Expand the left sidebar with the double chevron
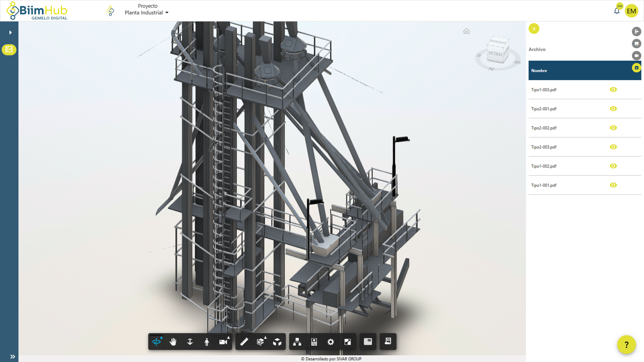The width and height of the screenshot is (644, 362). (12, 356)
